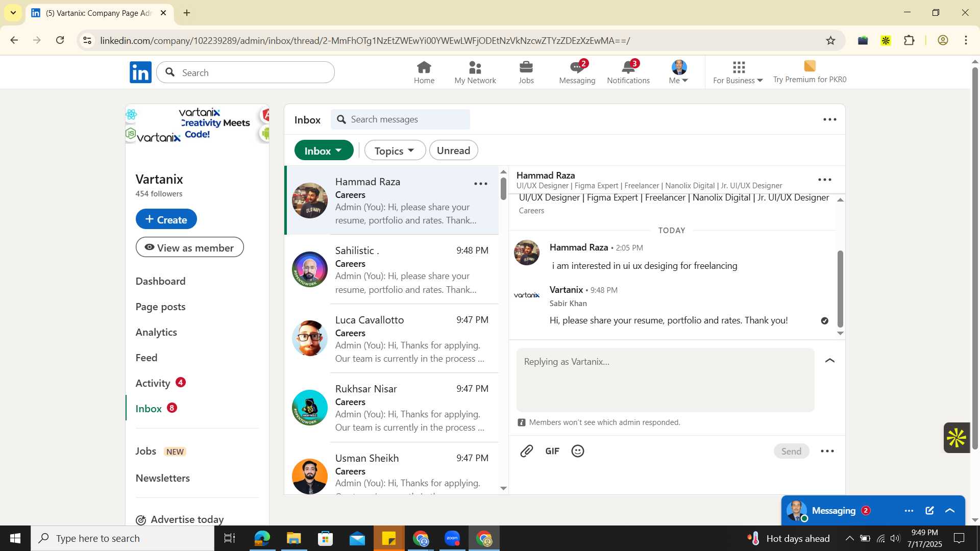The width and height of the screenshot is (980, 551).
Task: Open File Explorer in taskbar
Action: tap(294, 538)
